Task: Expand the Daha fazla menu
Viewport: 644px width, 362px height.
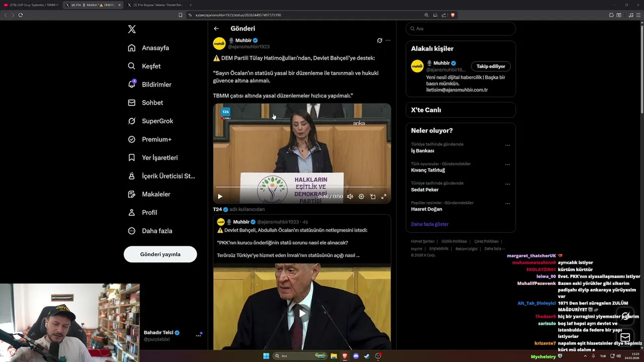Action: [150, 231]
